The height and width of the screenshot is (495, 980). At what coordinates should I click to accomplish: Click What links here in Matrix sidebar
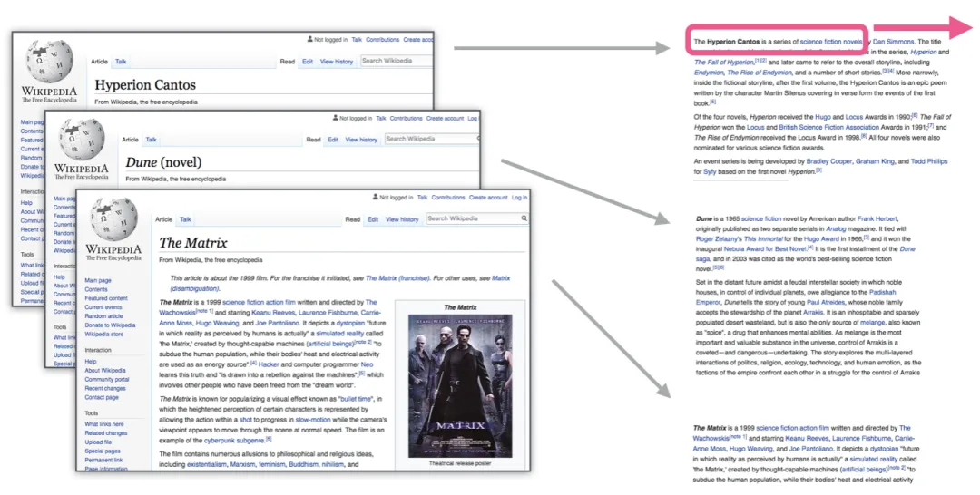pos(104,424)
